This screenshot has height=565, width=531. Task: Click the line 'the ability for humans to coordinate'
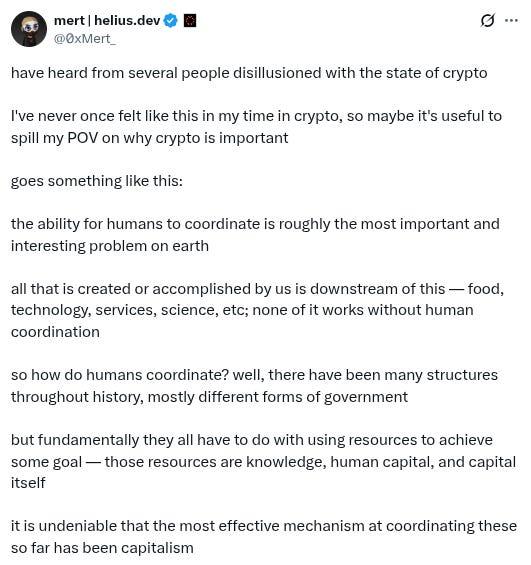point(255,224)
